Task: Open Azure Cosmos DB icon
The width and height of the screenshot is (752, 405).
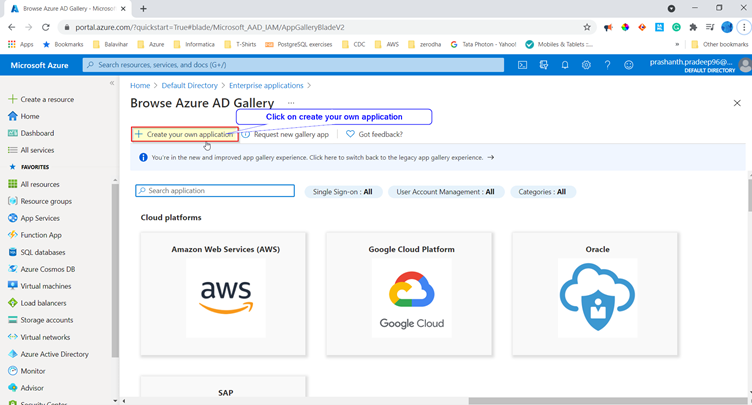Action: 13,269
